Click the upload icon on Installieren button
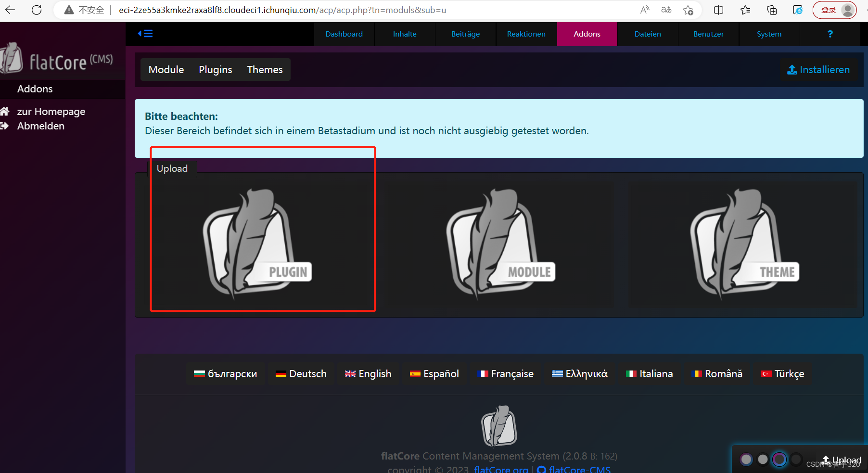This screenshot has height=473, width=868. (792, 70)
